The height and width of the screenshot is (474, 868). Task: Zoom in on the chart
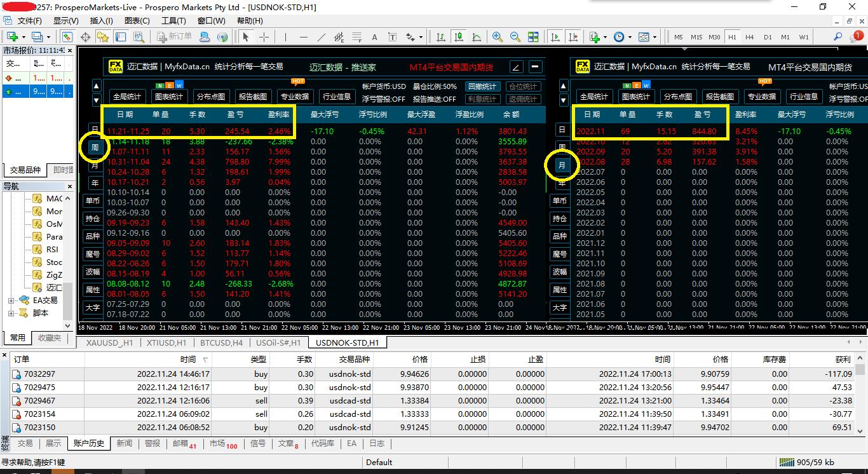point(498,37)
